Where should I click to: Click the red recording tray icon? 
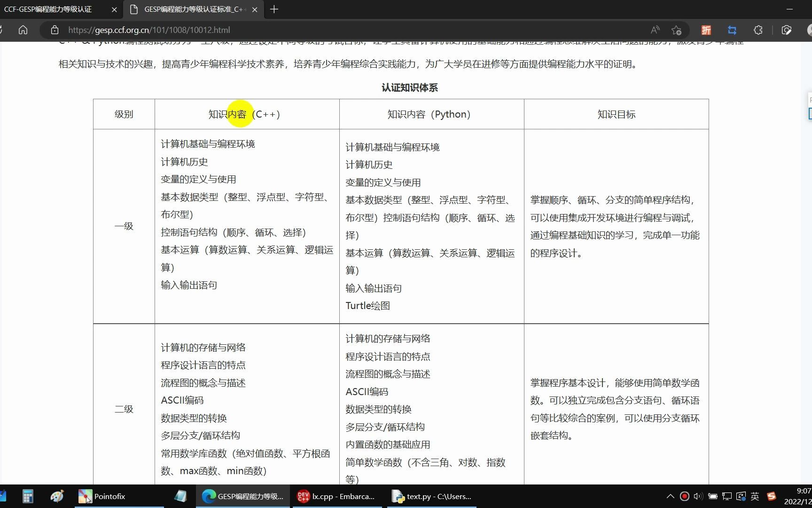[685, 496]
